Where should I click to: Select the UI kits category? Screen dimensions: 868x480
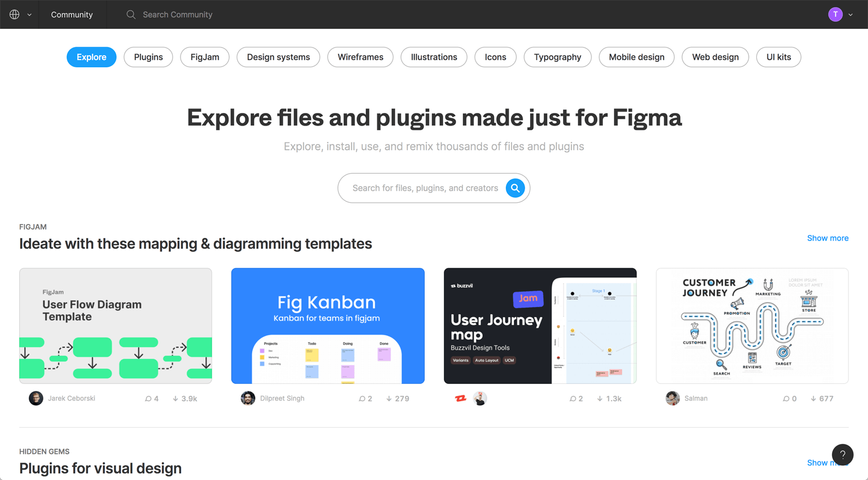pos(778,57)
